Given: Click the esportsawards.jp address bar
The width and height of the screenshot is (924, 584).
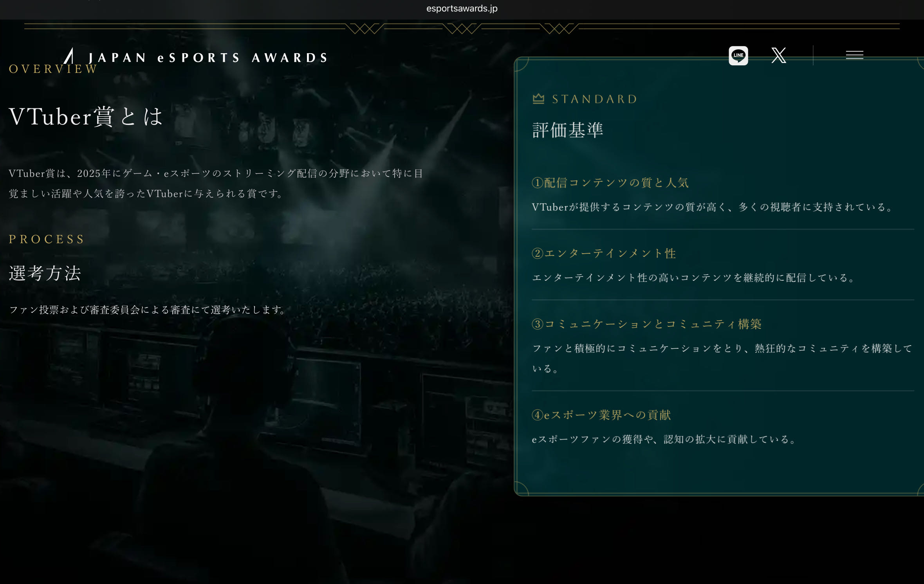Looking at the screenshot, I should 462,9.
